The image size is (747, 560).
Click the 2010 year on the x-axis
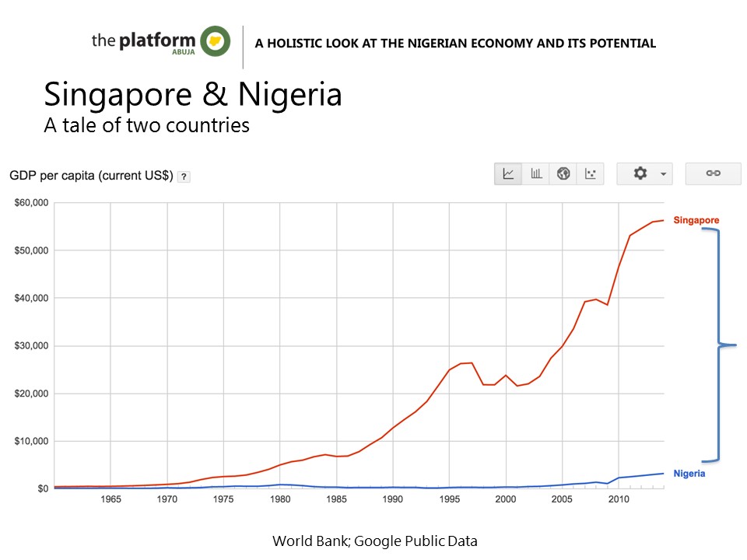[619, 498]
